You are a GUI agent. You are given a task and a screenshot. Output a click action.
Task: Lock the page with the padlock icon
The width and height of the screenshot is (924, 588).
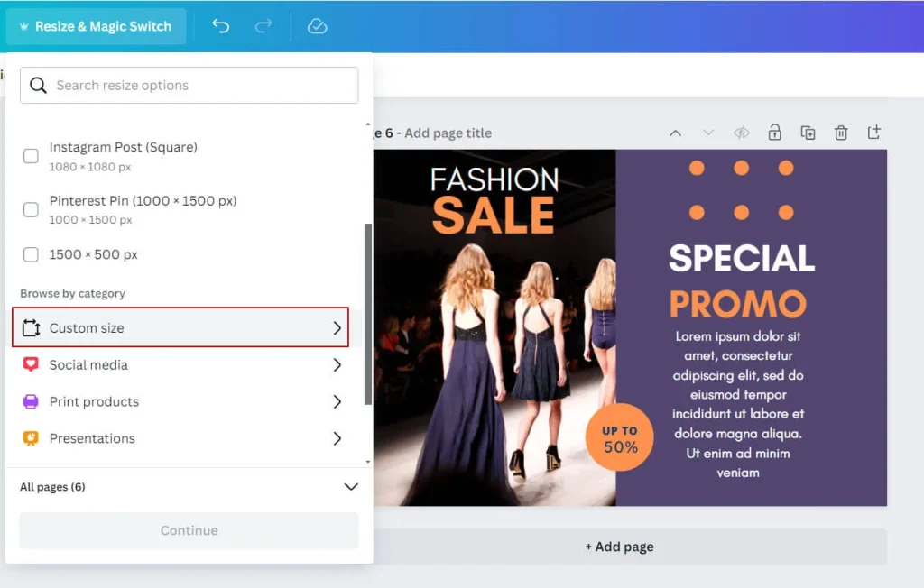point(774,133)
